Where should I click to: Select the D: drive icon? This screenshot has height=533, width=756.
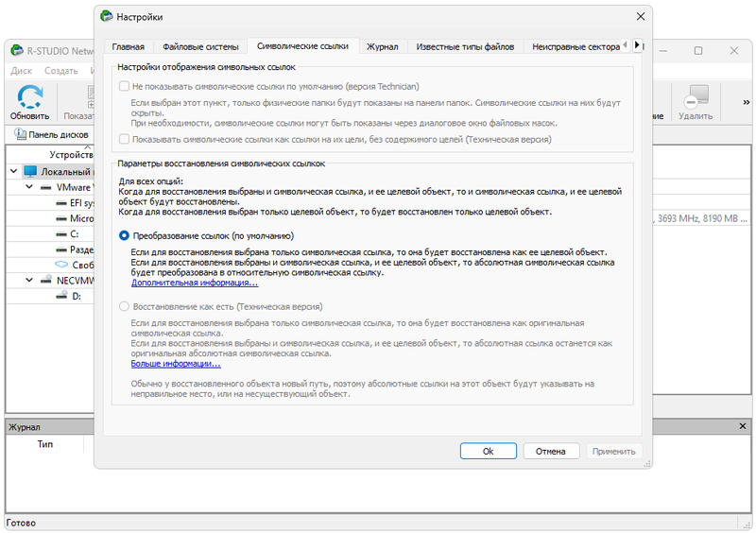[61, 296]
